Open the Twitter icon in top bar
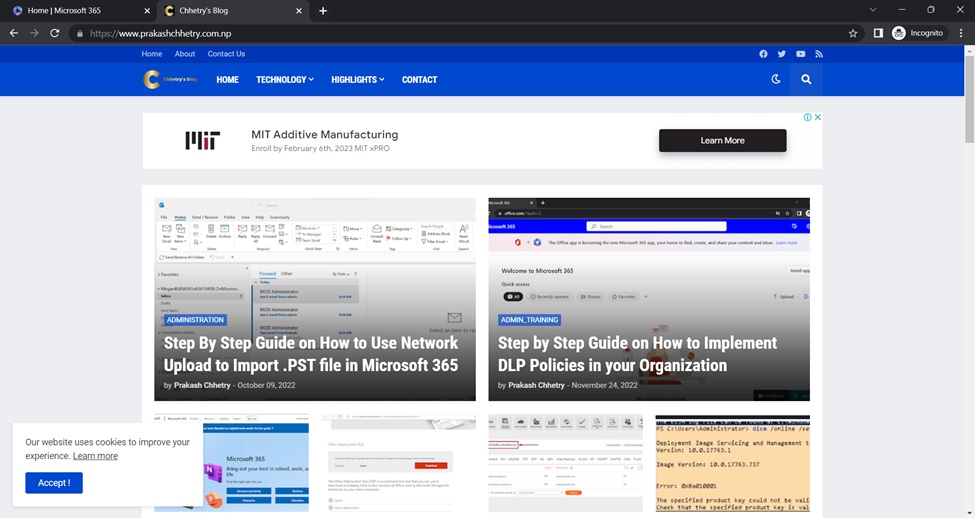 tap(782, 54)
